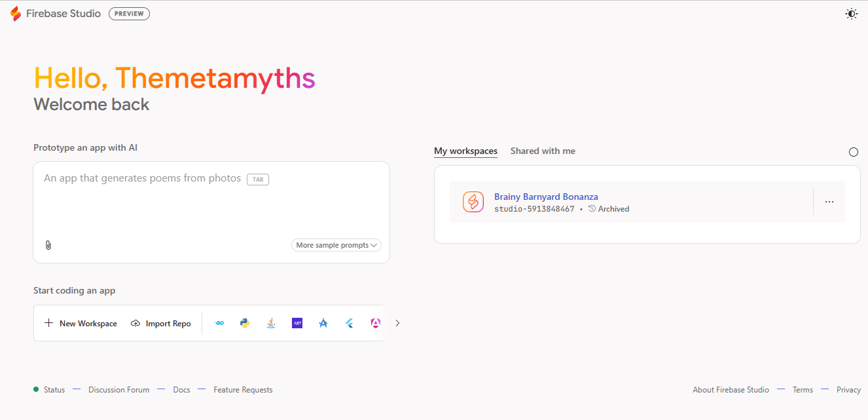Image resolution: width=868 pixels, height=420 pixels.
Task: Click the Start coding an app label
Action: [75, 291]
